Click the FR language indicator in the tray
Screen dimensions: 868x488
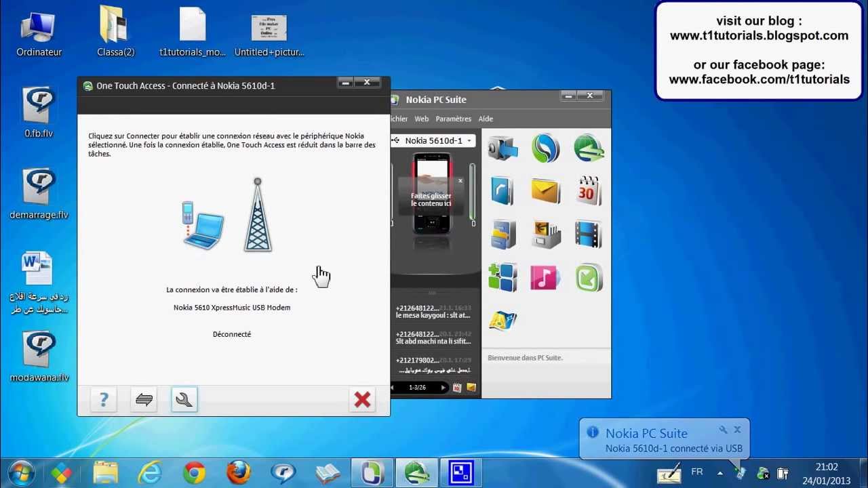point(696,472)
